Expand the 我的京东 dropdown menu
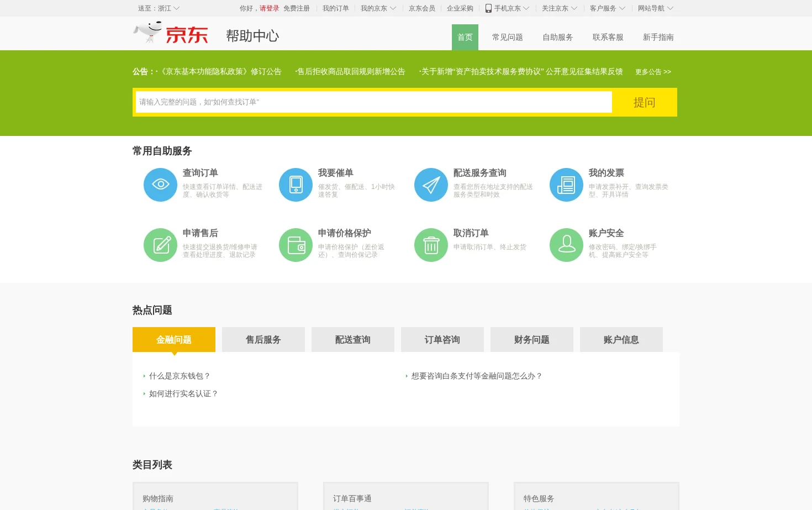This screenshot has height=510, width=812. 378,8
